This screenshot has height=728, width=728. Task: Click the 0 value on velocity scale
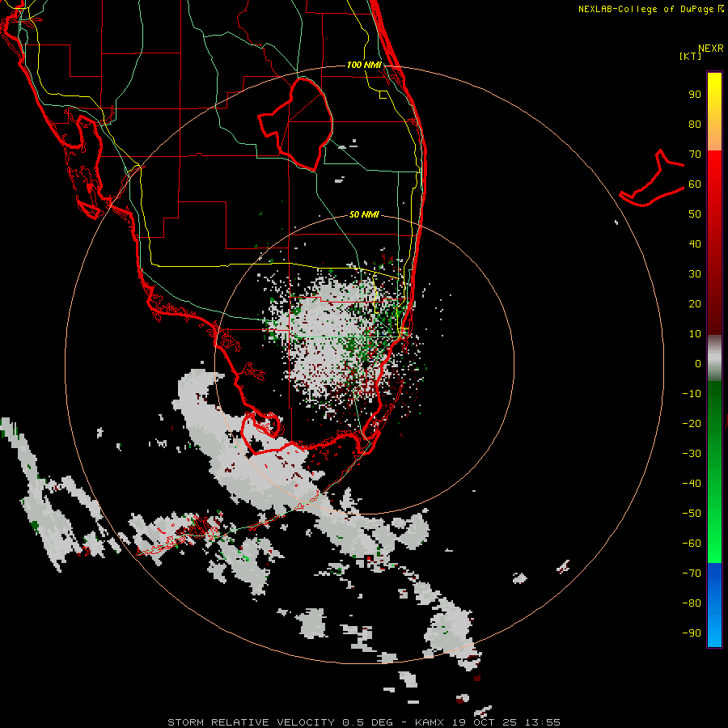698,364
